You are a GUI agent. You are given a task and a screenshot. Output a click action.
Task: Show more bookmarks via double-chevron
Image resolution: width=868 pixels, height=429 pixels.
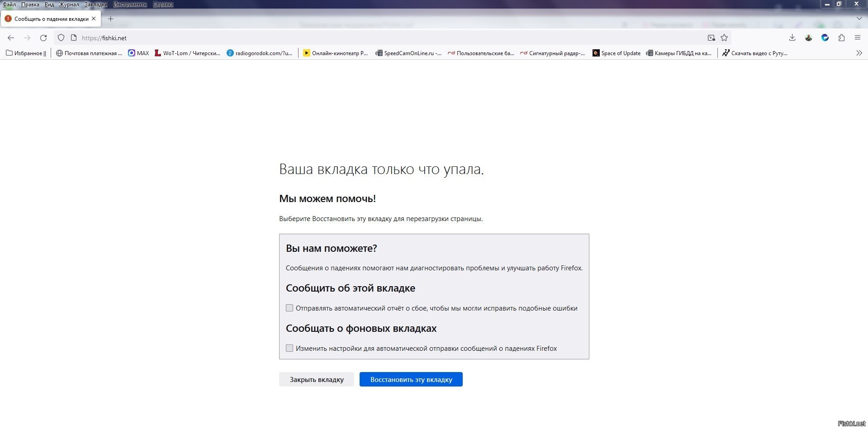click(x=859, y=53)
